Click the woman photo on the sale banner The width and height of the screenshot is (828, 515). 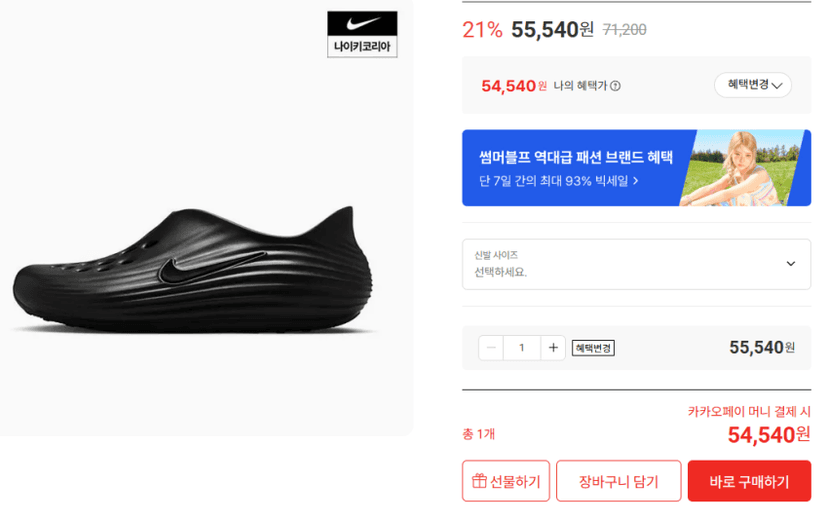pyautogui.click(x=744, y=168)
